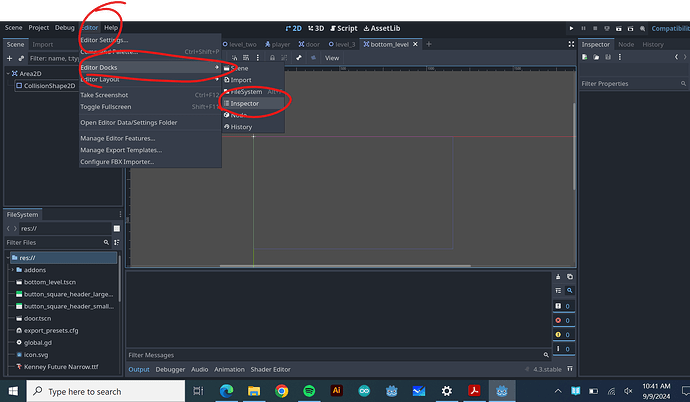Switch to 2D workspace
The height and width of the screenshot is (402, 690).
click(x=294, y=28)
